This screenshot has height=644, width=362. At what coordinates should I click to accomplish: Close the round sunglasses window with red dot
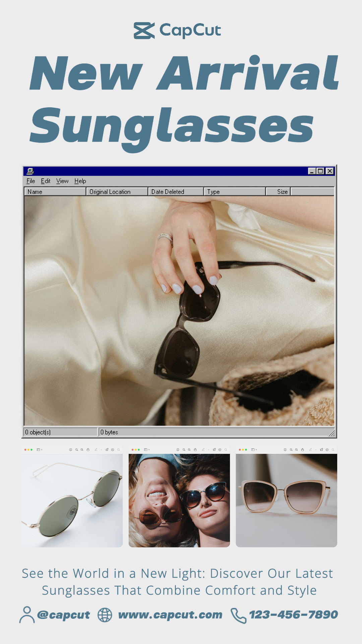coord(25,450)
